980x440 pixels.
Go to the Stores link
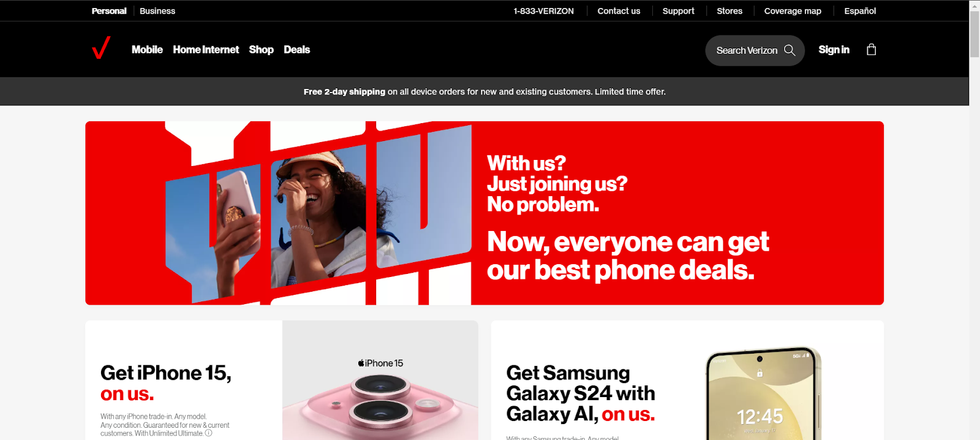pos(729,11)
